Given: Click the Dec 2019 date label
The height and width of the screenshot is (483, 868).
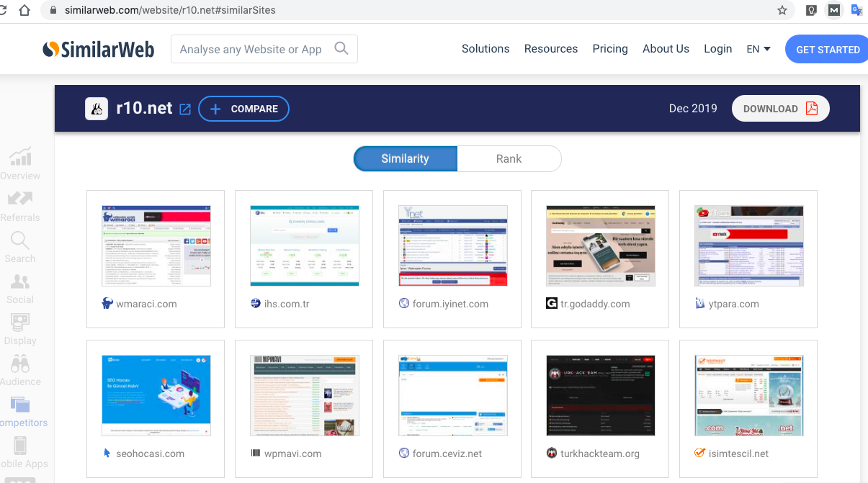Looking at the screenshot, I should click(693, 109).
